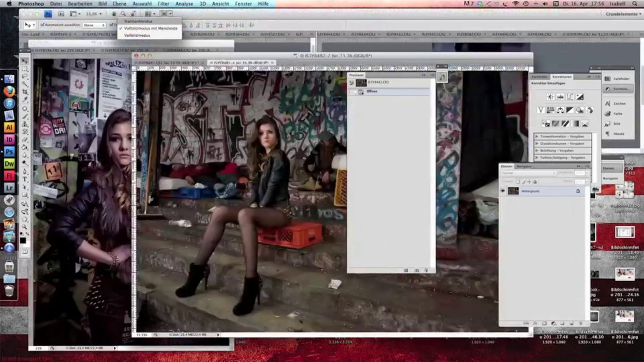644x362 pixels.
Task: Select the Lasso tool
Action: (25, 76)
